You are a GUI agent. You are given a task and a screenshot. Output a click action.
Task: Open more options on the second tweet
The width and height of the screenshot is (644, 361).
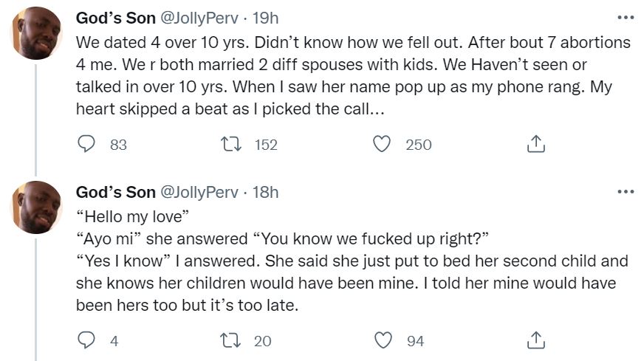click(x=625, y=192)
